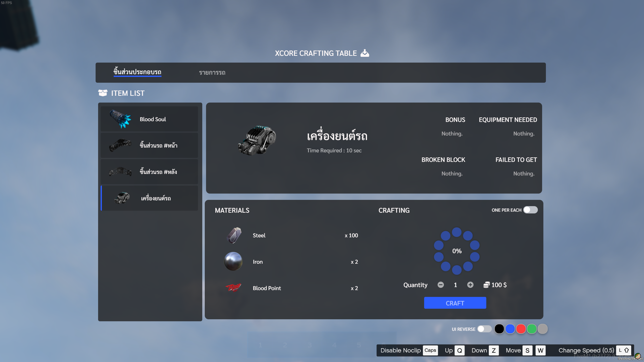Decrease quantity with the minus button

[440, 285]
